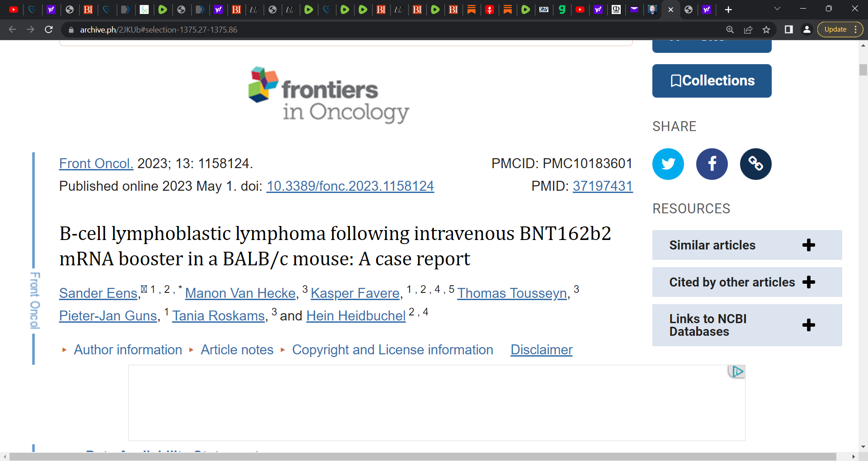Open the profile avatar icon
The image size is (868, 461).
tap(807, 29)
